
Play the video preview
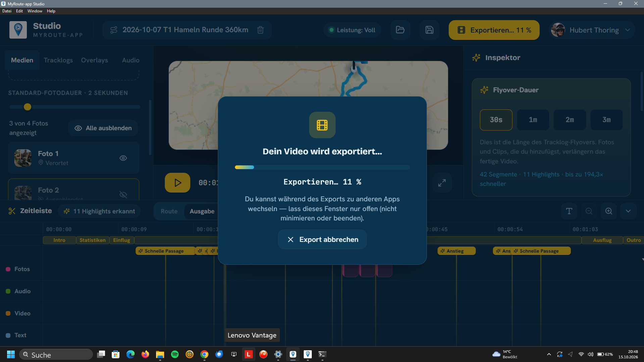click(x=178, y=183)
